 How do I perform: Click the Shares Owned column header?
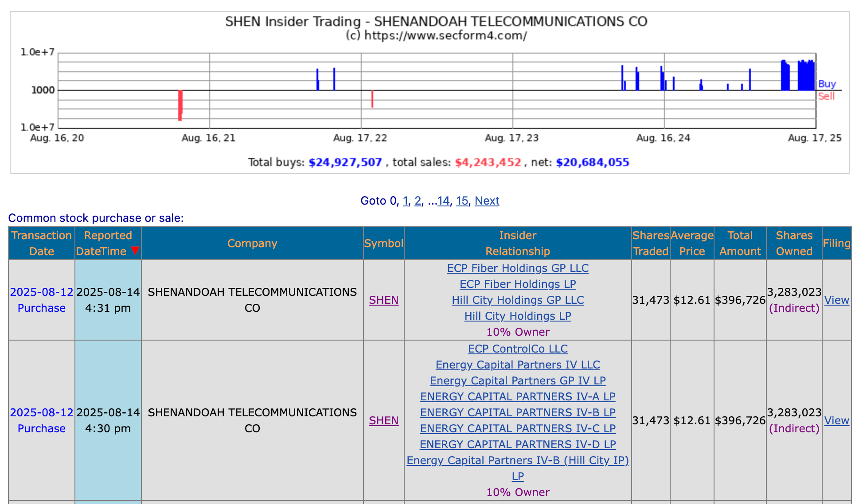tap(793, 243)
